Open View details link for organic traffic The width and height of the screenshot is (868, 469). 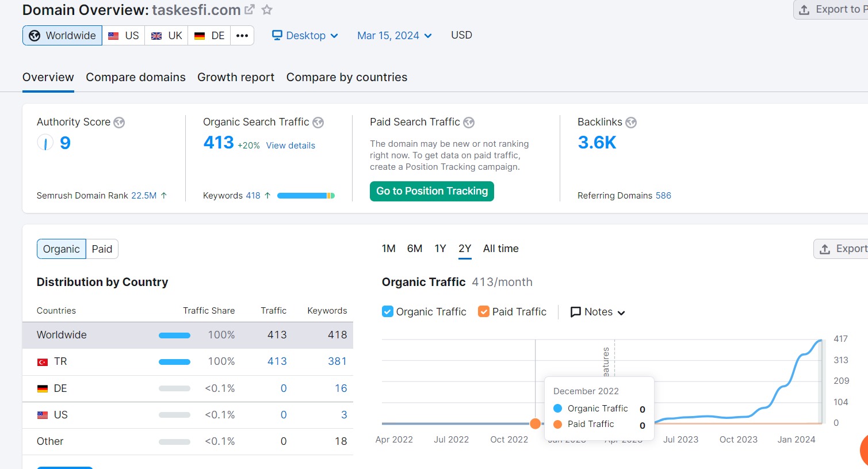[290, 146]
